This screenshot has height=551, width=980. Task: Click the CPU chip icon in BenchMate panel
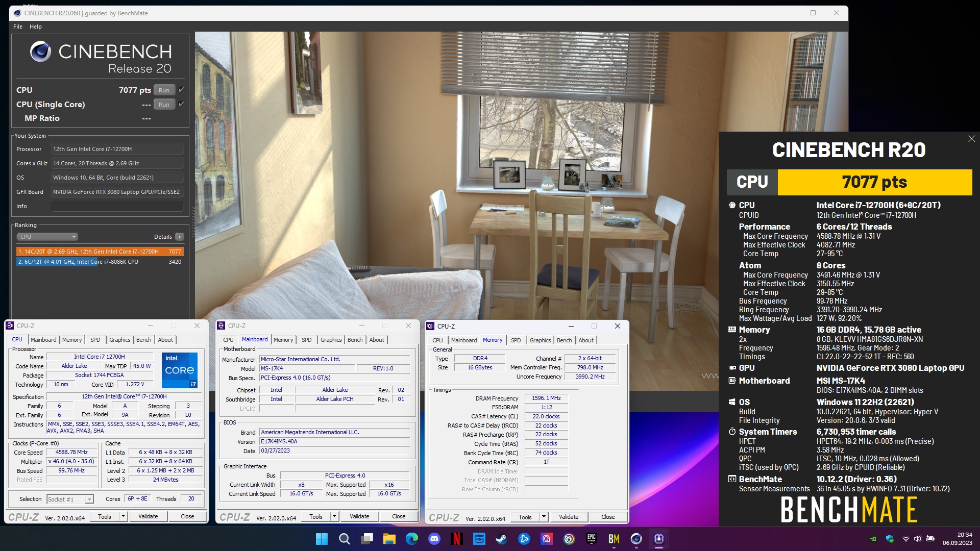[732, 205]
